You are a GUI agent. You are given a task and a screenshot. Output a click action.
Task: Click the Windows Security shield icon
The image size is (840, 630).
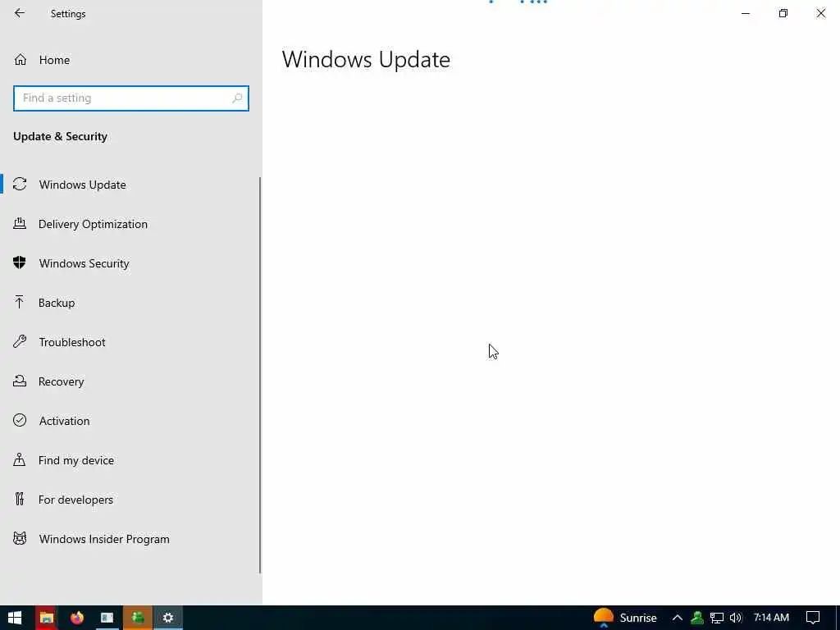coord(20,262)
